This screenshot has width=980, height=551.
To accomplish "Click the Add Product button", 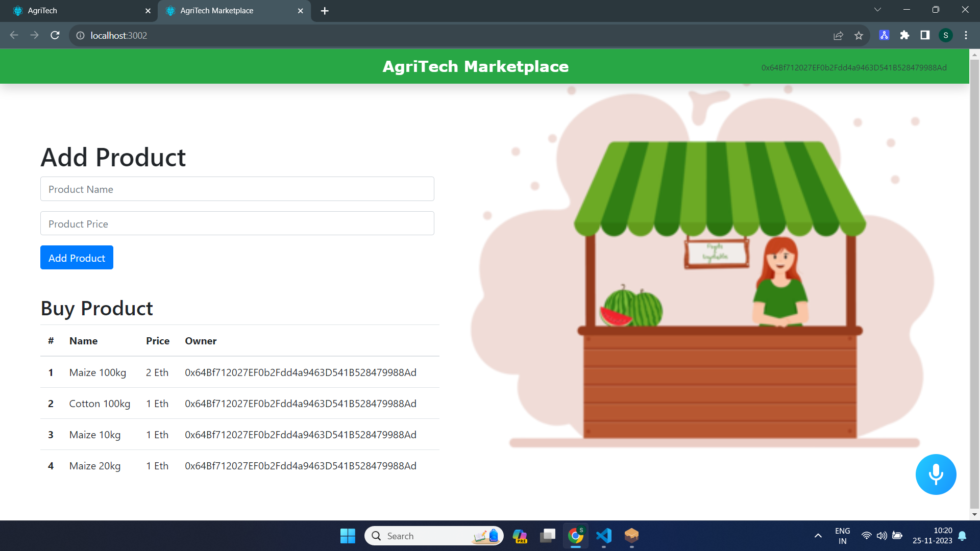I will 77,258.
